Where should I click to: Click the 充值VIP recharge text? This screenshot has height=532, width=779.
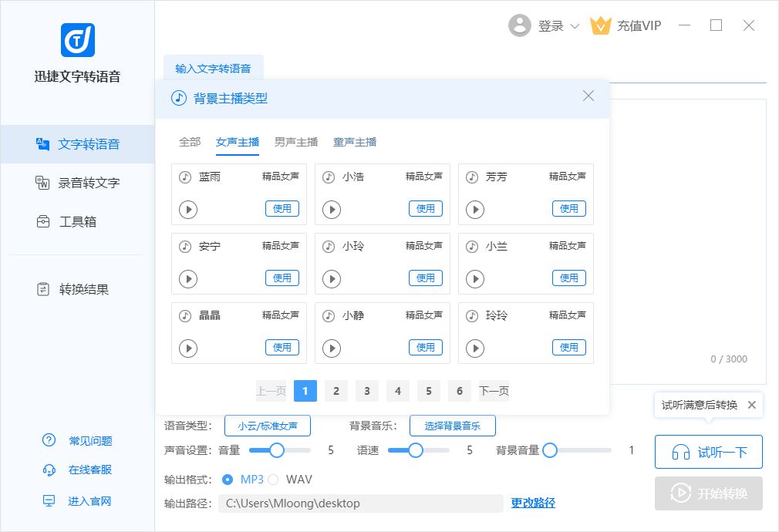click(639, 26)
